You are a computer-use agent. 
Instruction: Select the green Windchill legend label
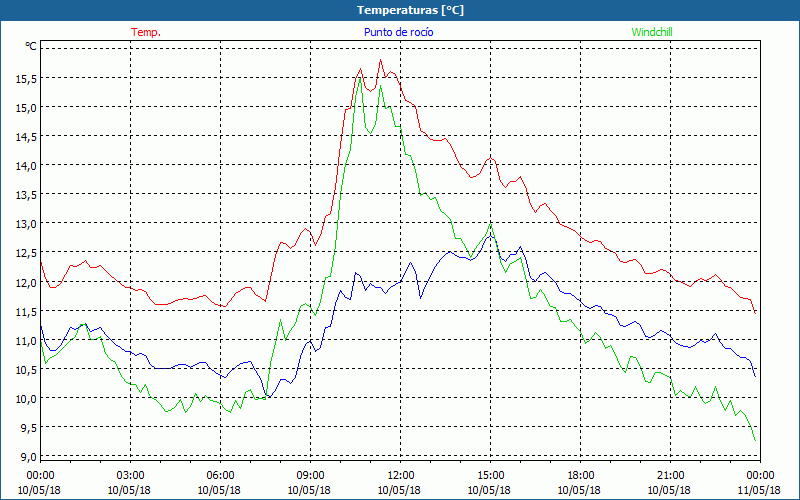652,32
